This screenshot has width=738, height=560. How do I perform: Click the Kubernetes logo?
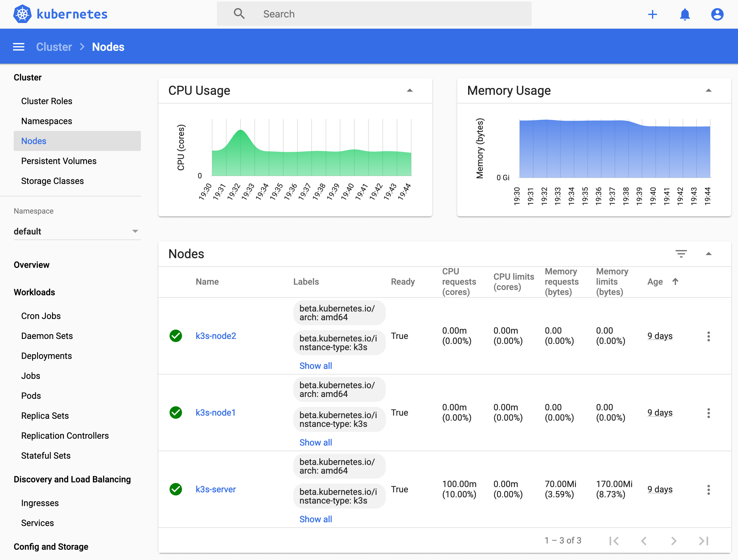click(22, 14)
